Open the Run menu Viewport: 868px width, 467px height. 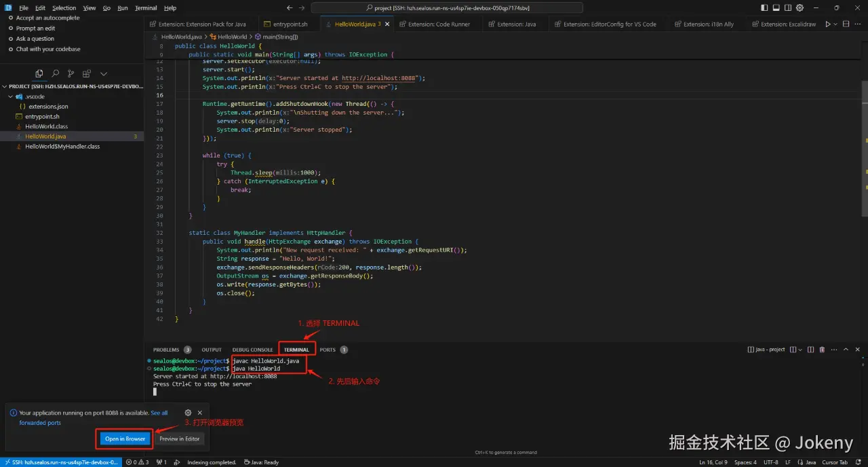123,7
